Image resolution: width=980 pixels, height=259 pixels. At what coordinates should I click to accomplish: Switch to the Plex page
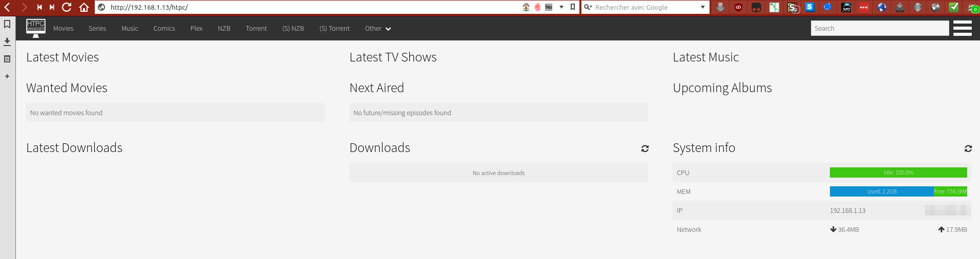196,29
